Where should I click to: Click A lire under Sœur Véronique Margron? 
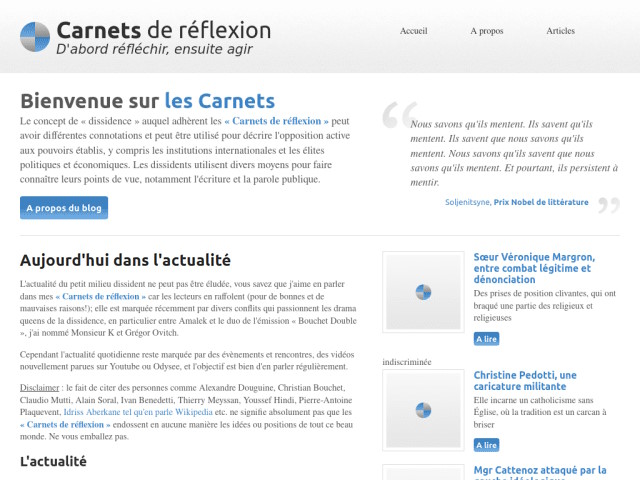coord(487,339)
